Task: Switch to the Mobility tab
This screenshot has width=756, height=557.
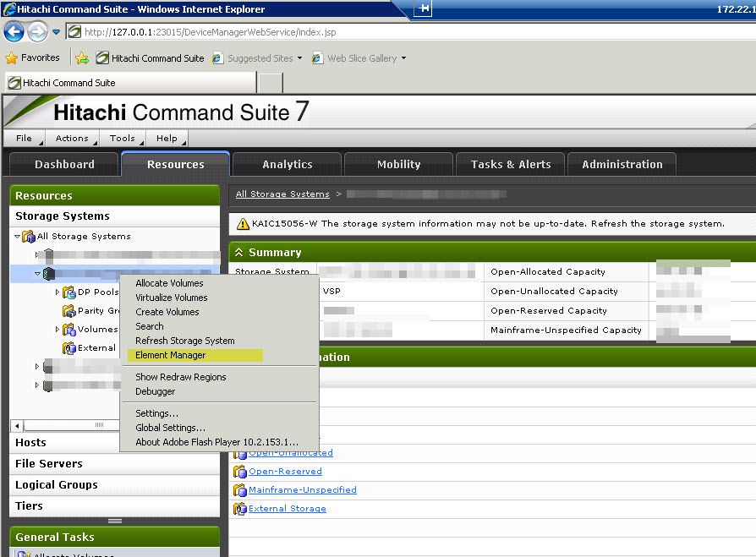Action: [x=399, y=164]
